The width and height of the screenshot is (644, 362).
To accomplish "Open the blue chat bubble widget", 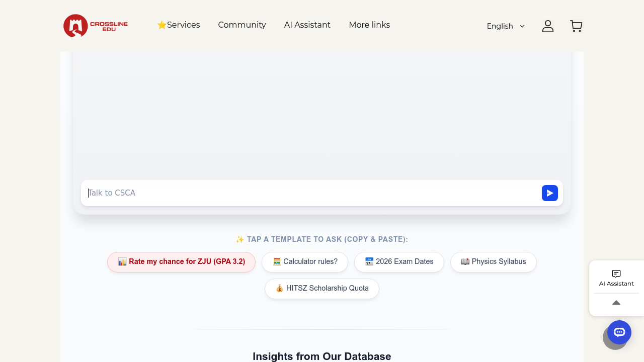I will coord(619,332).
